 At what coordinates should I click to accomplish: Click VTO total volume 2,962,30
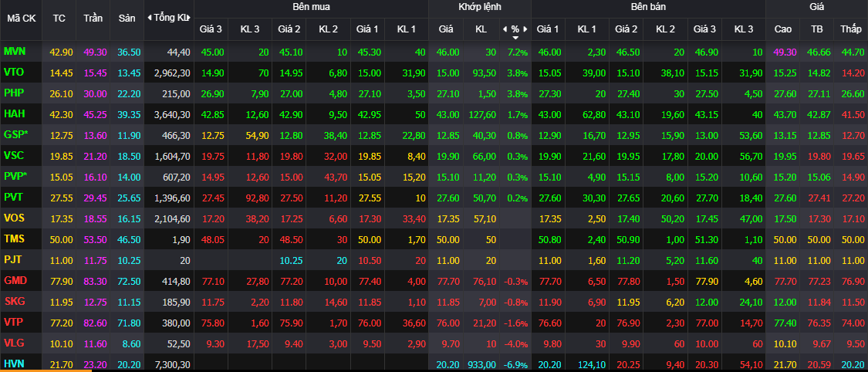click(172, 73)
